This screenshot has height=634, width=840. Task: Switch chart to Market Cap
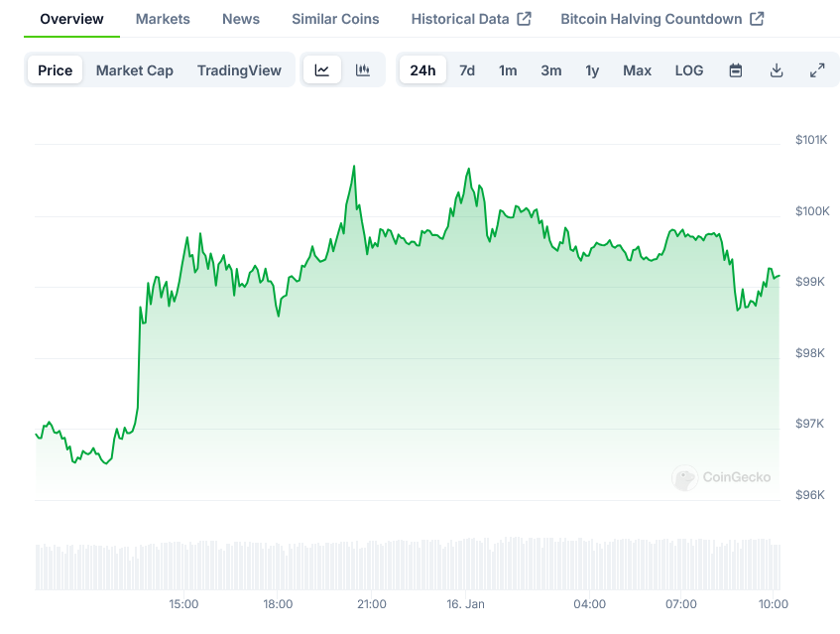point(135,70)
